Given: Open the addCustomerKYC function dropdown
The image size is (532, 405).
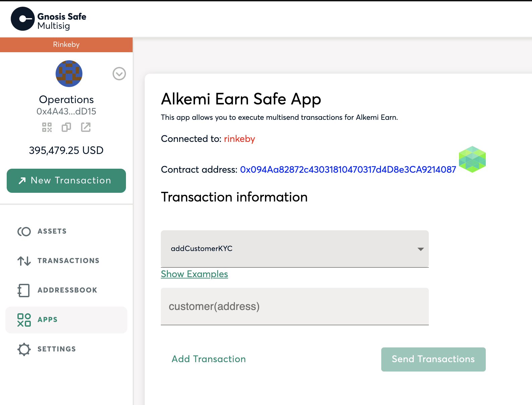Looking at the screenshot, I should click(x=295, y=249).
